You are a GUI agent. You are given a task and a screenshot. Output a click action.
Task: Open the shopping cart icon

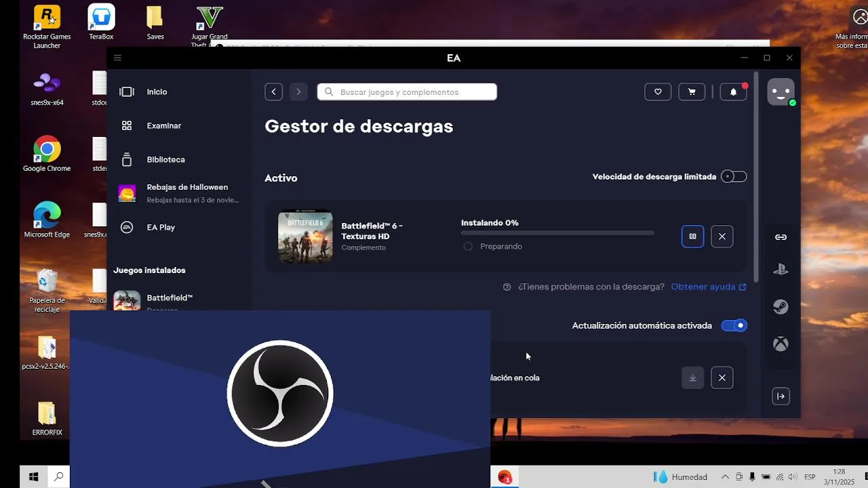click(x=692, y=91)
